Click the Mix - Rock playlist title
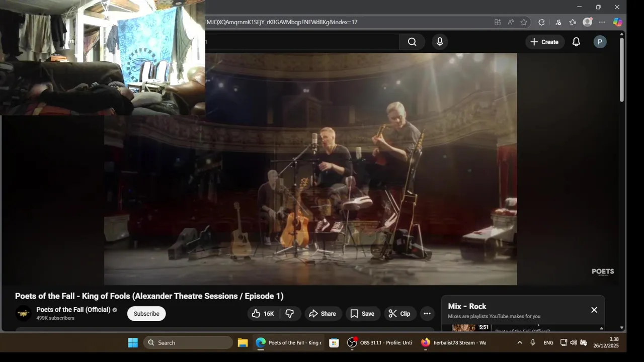The width and height of the screenshot is (644, 362). (x=467, y=306)
